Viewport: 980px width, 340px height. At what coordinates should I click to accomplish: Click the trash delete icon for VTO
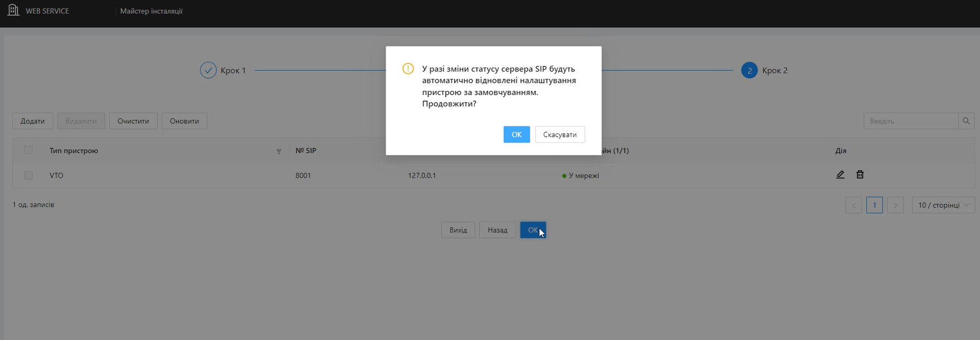[x=860, y=175]
